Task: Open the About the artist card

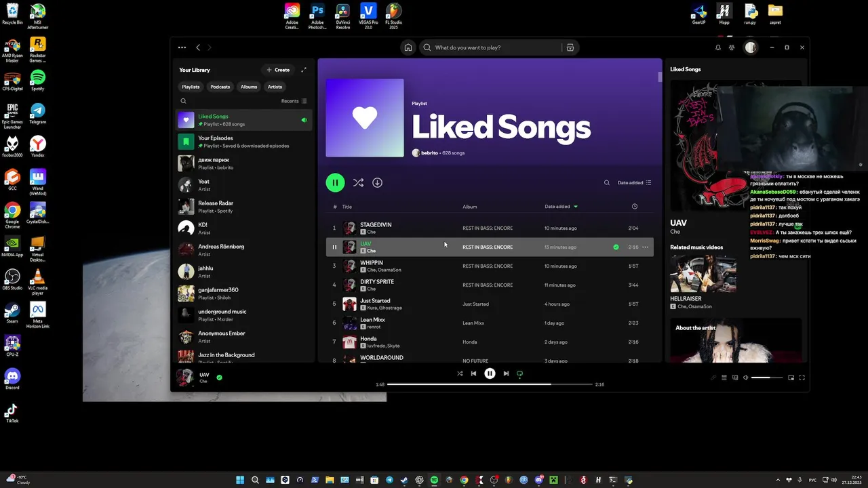Action: (x=736, y=341)
